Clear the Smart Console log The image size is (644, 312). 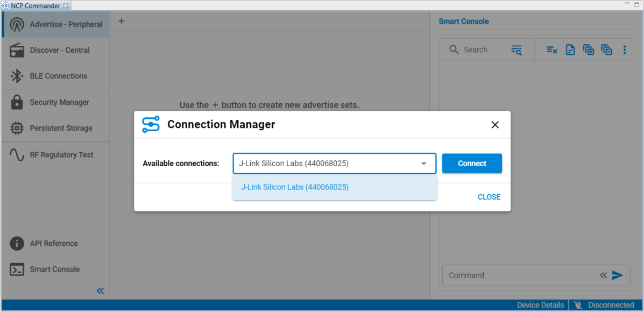coord(551,49)
